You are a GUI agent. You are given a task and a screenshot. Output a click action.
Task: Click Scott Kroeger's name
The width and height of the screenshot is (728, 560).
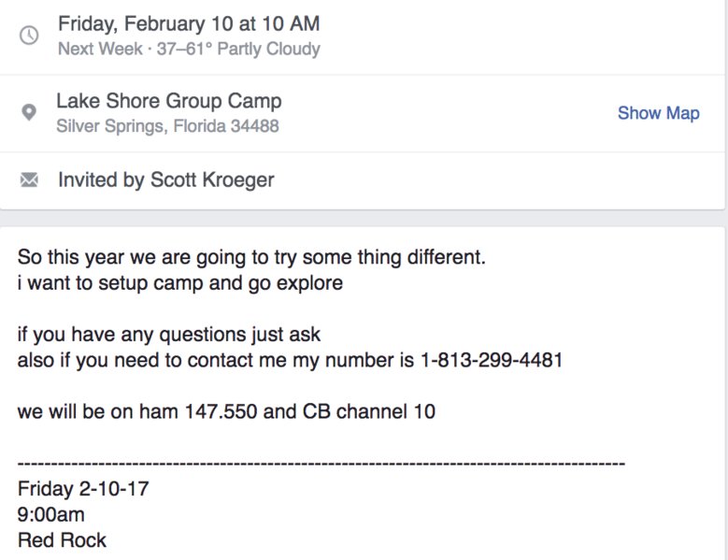[212, 179]
